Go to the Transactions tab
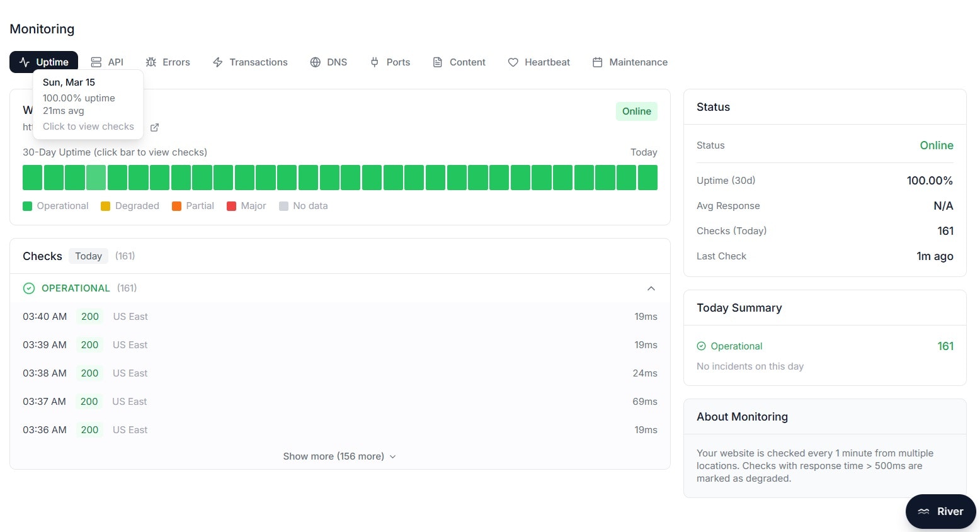This screenshot has height=532, width=980. pos(250,62)
